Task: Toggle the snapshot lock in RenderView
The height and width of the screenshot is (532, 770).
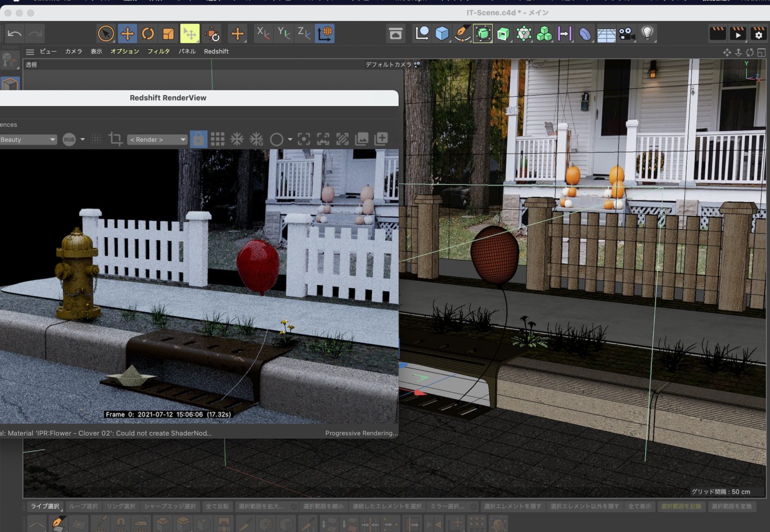Action: (x=199, y=139)
